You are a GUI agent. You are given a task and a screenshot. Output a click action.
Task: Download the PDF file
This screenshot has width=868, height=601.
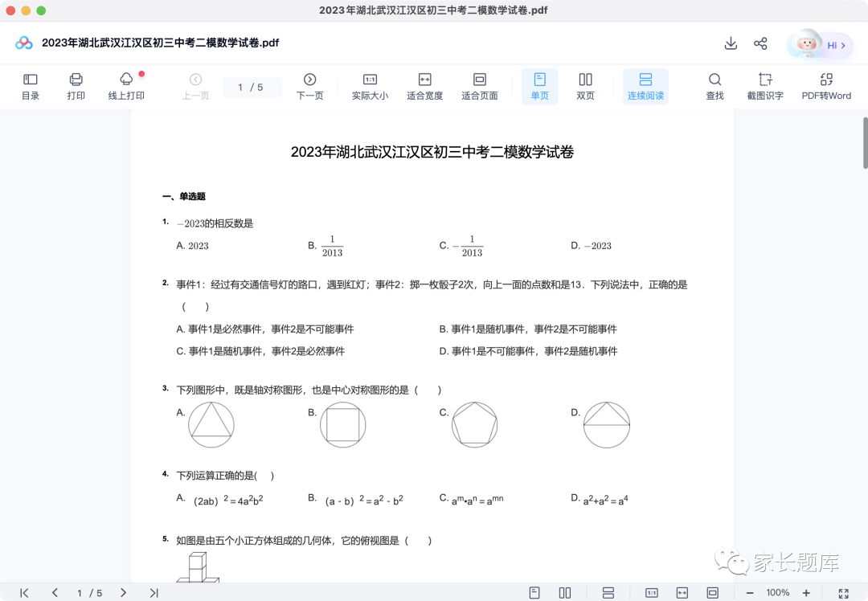[x=731, y=43]
